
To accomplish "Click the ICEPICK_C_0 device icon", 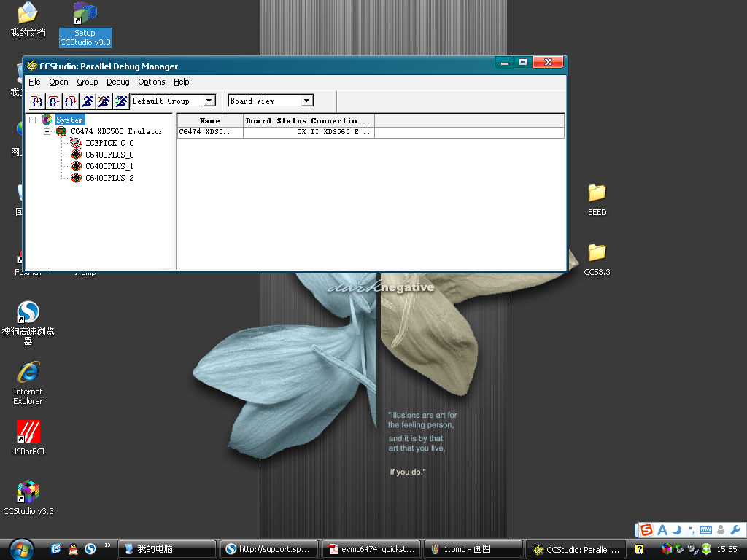I will 76,143.
